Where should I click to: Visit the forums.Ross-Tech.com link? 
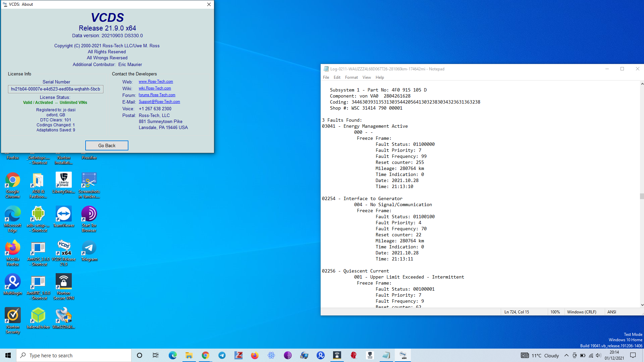(157, 95)
